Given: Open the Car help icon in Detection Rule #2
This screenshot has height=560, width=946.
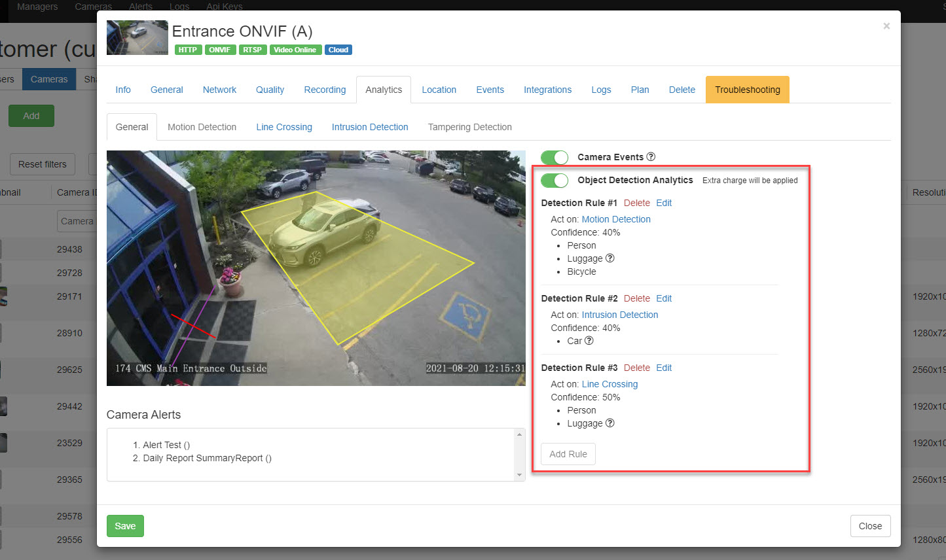Looking at the screenshot, I should 590,341.
